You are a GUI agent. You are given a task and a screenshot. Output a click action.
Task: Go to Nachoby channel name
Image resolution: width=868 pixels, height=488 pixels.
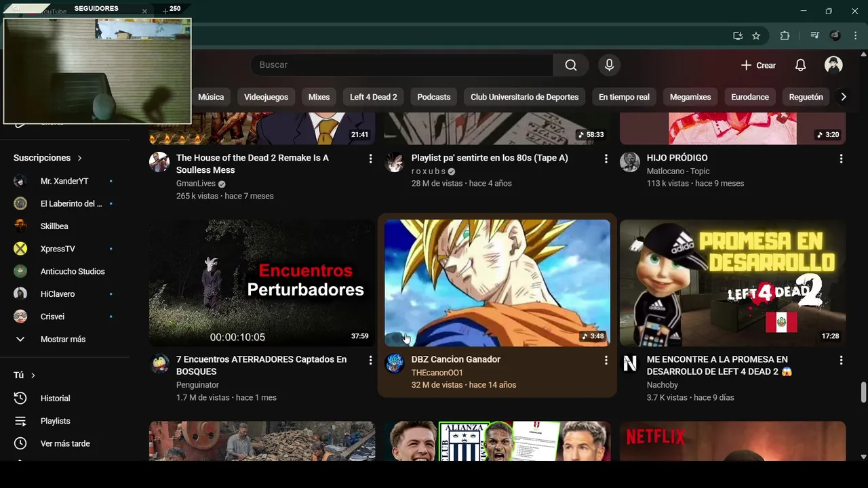click(663, 385)
